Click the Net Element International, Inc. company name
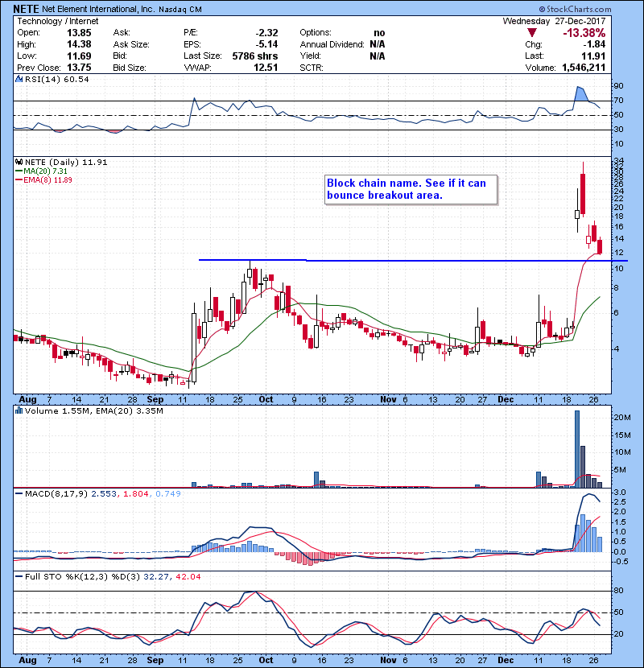Screen dimensions: 644x668 click(x=98, y=9)
